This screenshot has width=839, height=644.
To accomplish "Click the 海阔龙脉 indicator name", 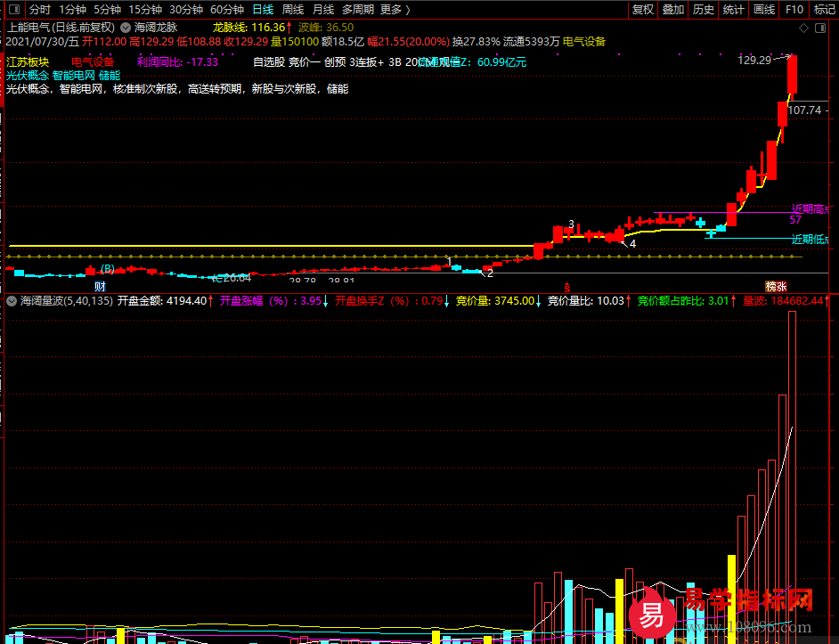I will click(156, 28).
